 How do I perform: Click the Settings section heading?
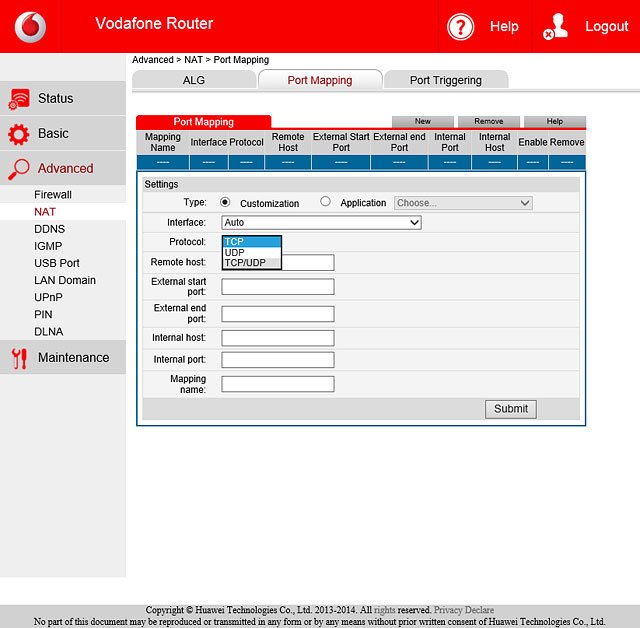click(x=161, y=184)
